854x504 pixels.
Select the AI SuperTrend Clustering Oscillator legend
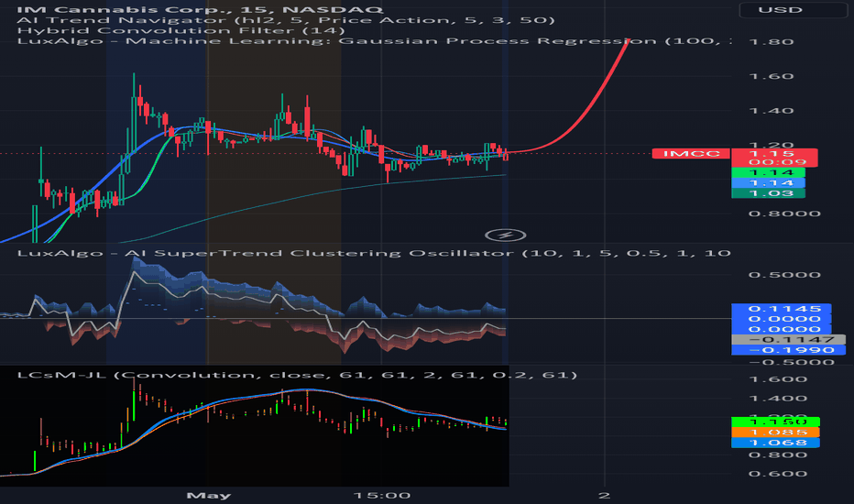(x=374, y=253)
